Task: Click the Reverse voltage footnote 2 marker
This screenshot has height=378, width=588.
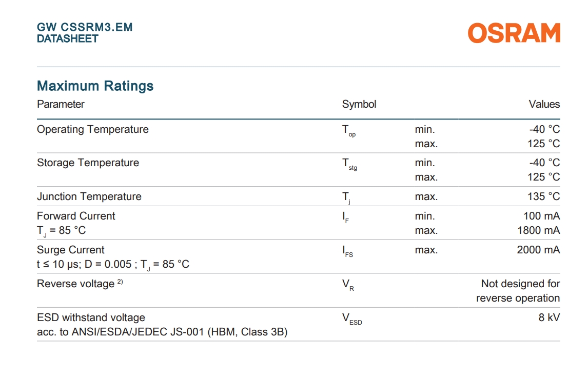Action: 120,282
